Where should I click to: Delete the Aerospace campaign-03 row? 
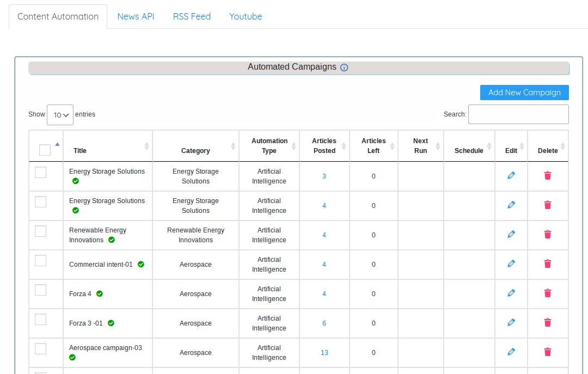click(x=548, y=352)
